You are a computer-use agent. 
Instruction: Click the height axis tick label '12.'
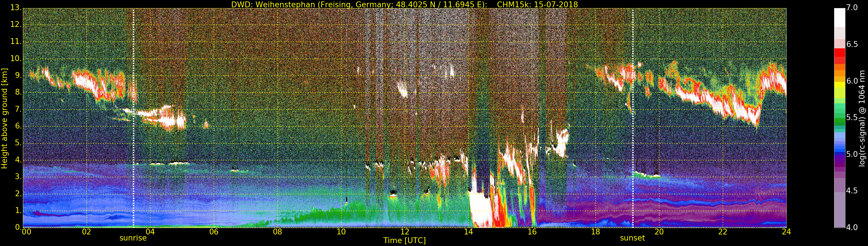click(16, 25)
